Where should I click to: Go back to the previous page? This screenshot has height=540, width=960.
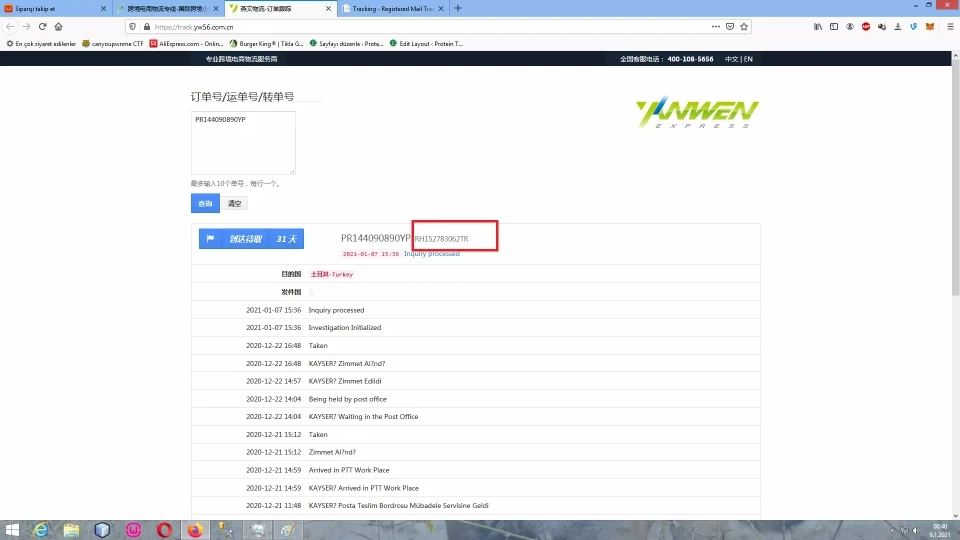10,26
